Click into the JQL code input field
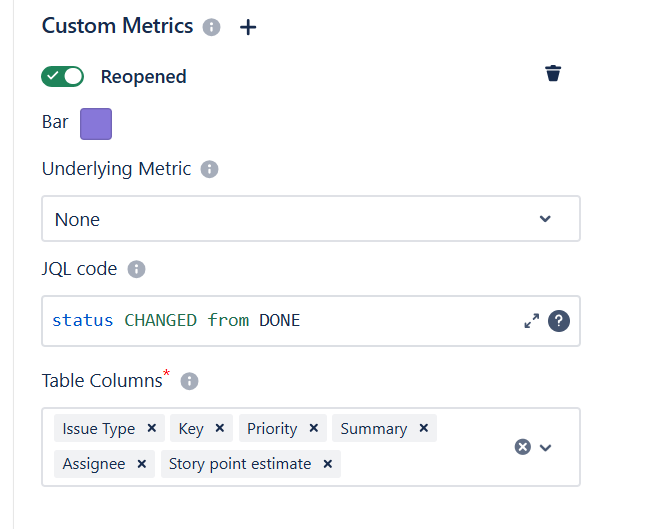652x529 pixels. coord(280,321)
